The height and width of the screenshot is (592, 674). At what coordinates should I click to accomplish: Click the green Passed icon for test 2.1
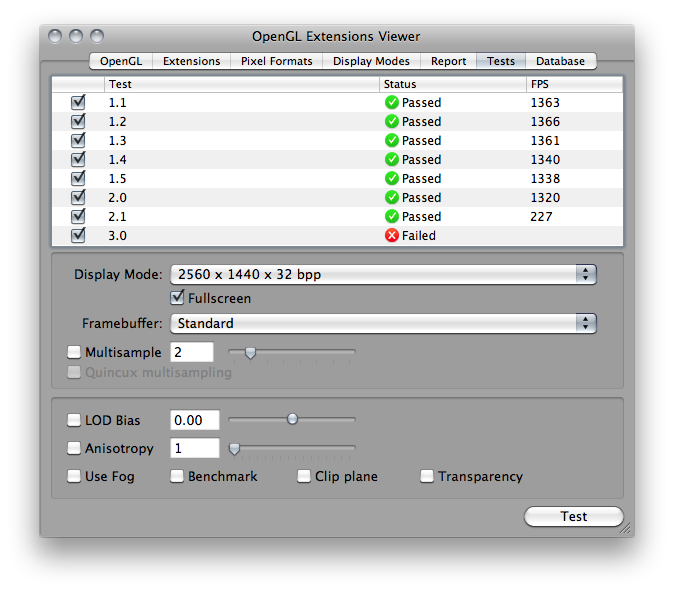[392, 216]
